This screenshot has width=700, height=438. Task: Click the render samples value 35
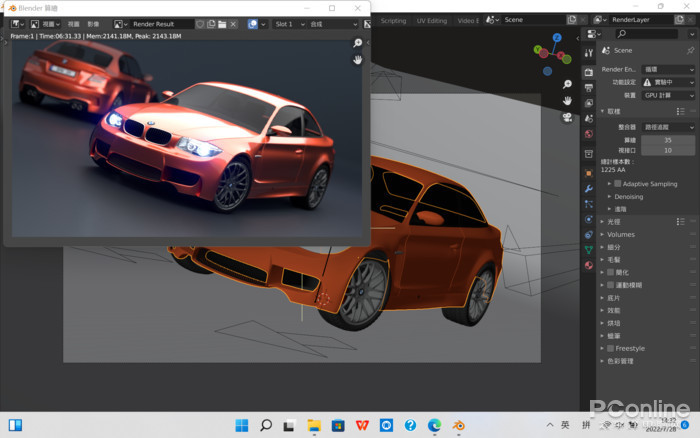pos(668,140)
